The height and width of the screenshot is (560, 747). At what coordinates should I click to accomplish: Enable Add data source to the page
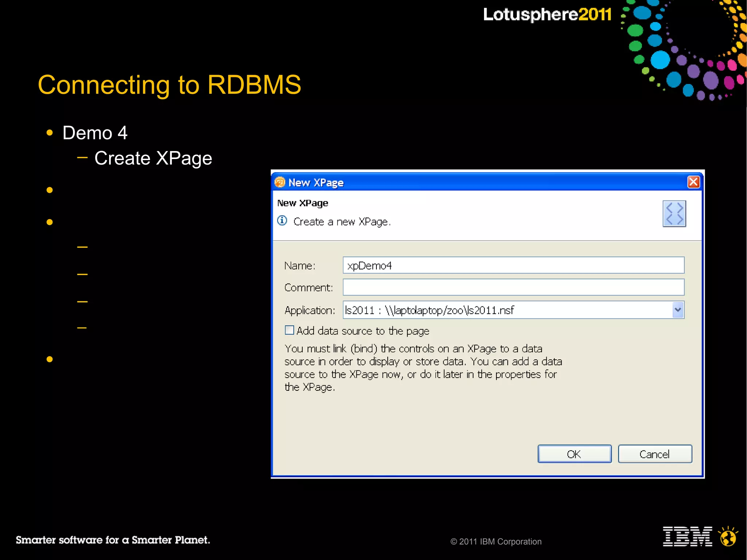(x=289, y=330)
